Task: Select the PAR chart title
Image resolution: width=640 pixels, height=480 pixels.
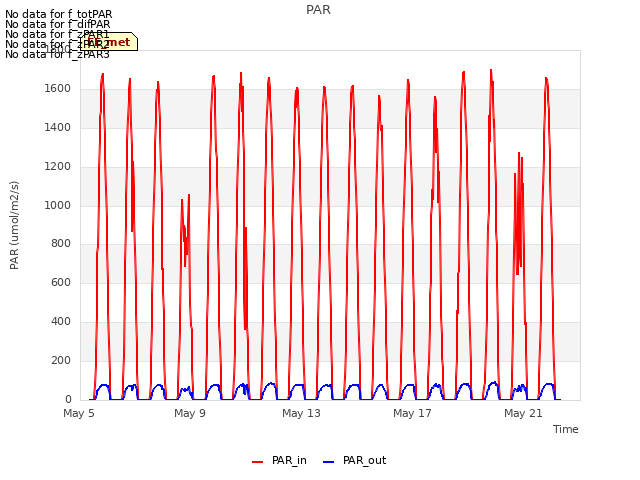Action: pos(318,10)
